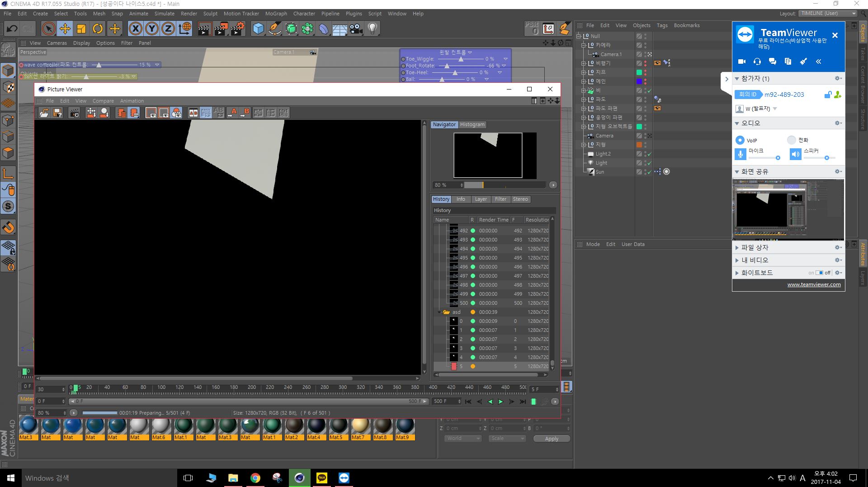This screenshot has width=868, height=487.
Task: Open Simulate menu
Action: click(x=164, y=14)
